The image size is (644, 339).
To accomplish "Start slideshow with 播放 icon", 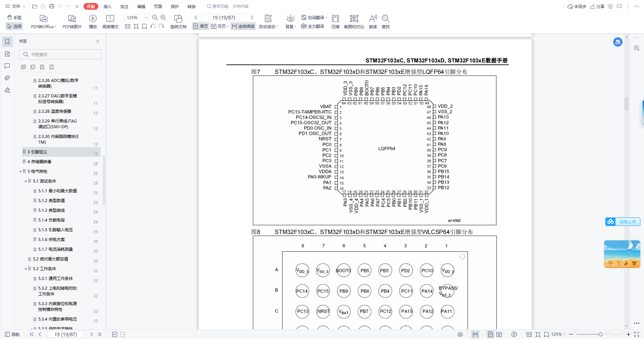I will [93, 18].
